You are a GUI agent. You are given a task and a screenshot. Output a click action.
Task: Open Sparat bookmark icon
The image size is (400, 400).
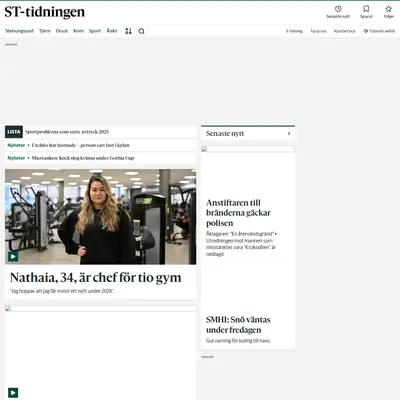point(366,9)
